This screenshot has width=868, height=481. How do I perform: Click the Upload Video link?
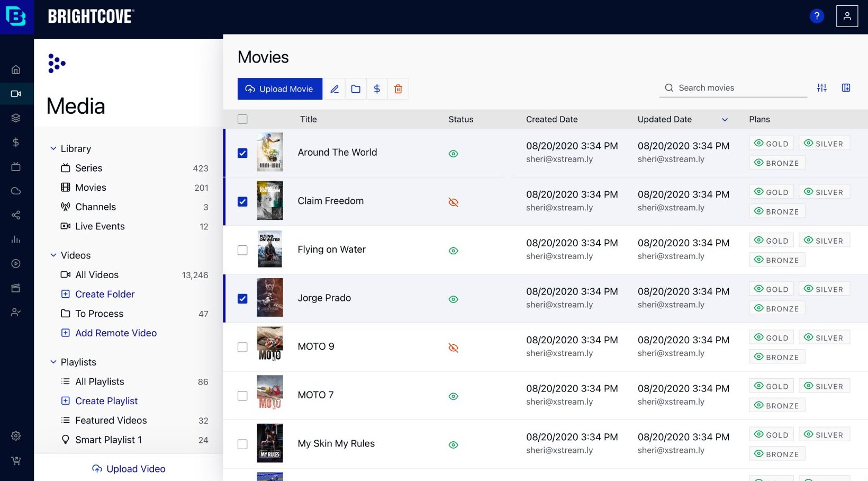[x=129, y=469]
